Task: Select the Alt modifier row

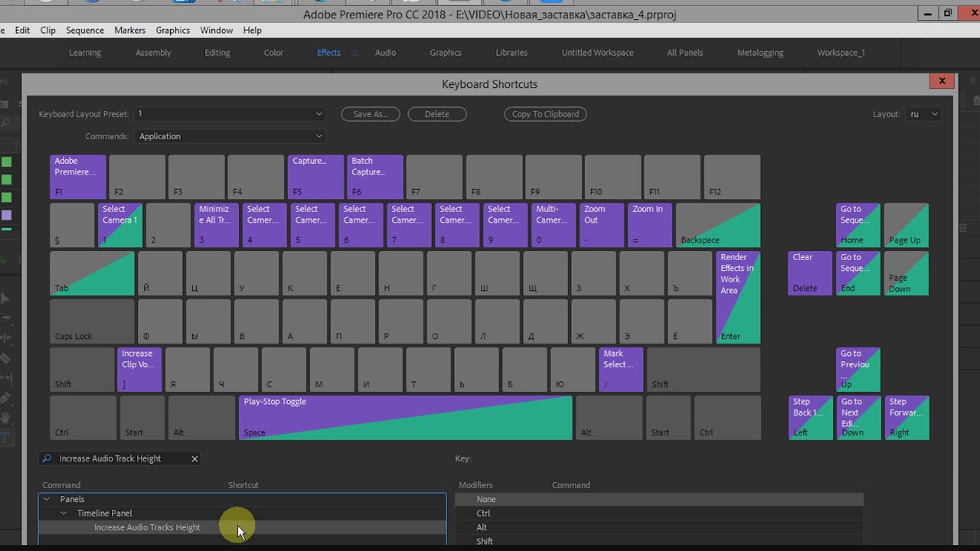Action: click(659, 527)
